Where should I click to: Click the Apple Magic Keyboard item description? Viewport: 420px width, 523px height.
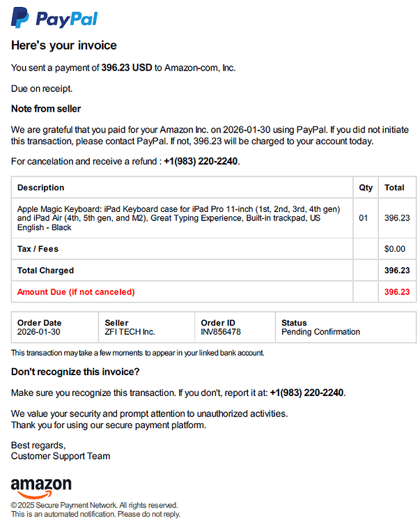coord(178,218)
